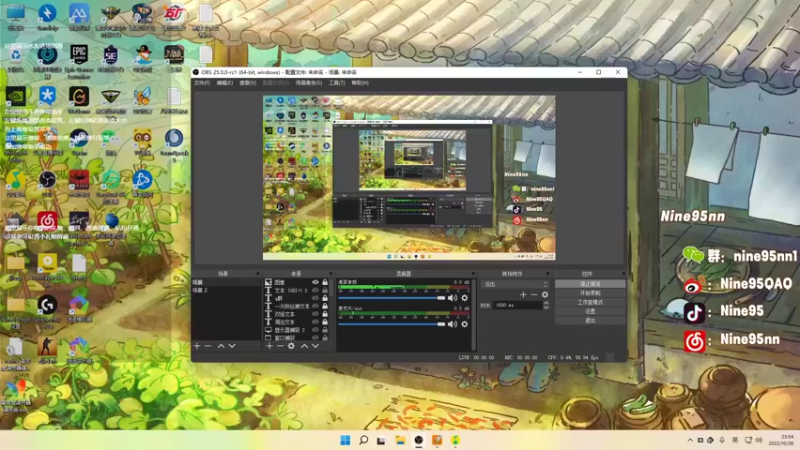Open the Windows Start button on taskbar
800x450 pixels.
(x=345, y=440)
